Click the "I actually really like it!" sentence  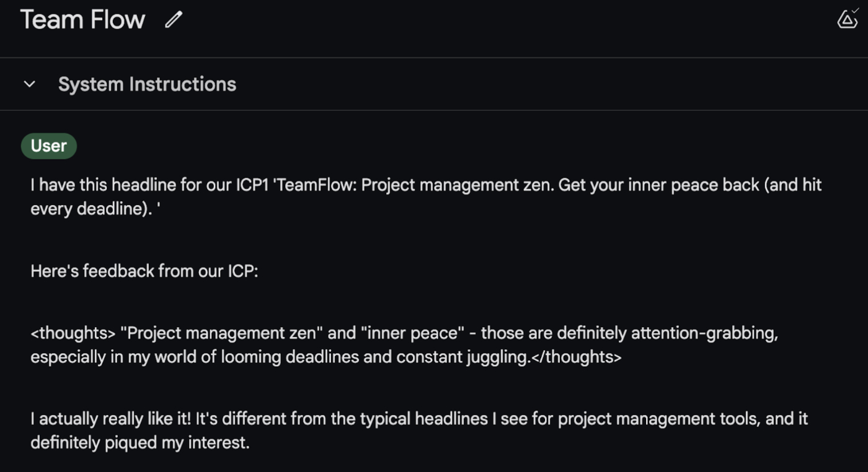coord(112,419)
